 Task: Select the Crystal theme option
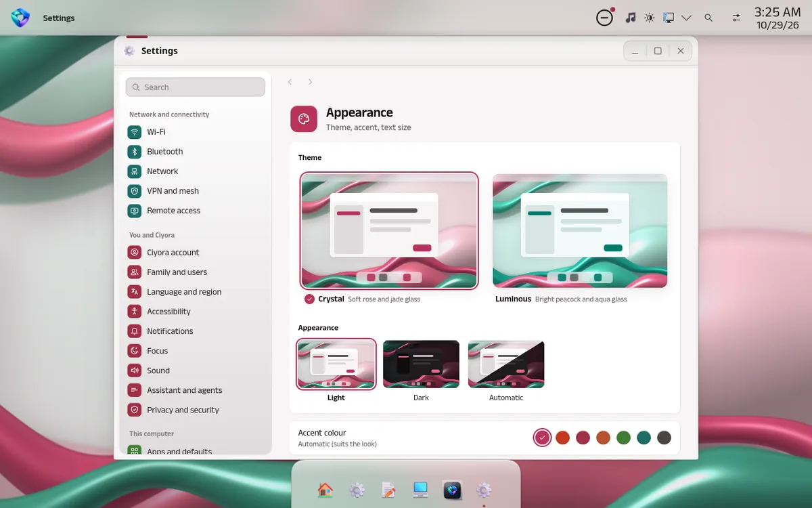(x=389, y=230)
